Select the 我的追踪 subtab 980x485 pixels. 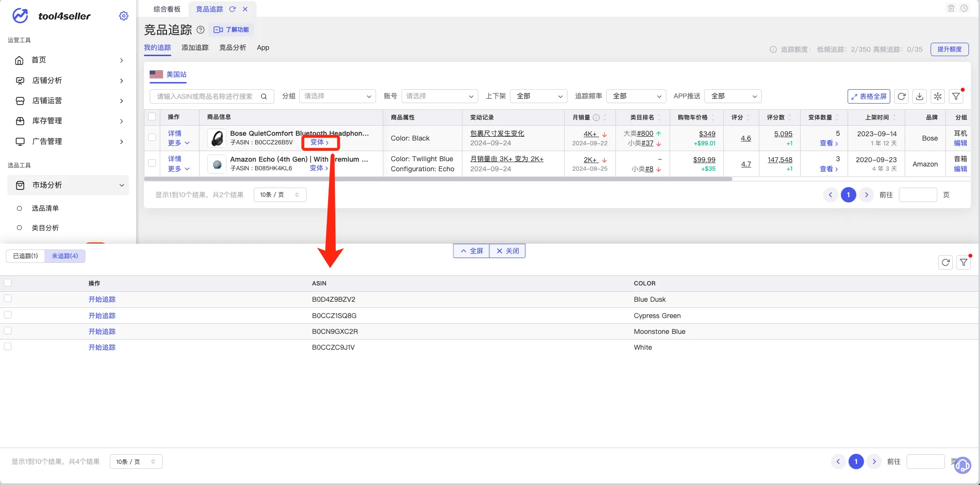click(157, 47)
